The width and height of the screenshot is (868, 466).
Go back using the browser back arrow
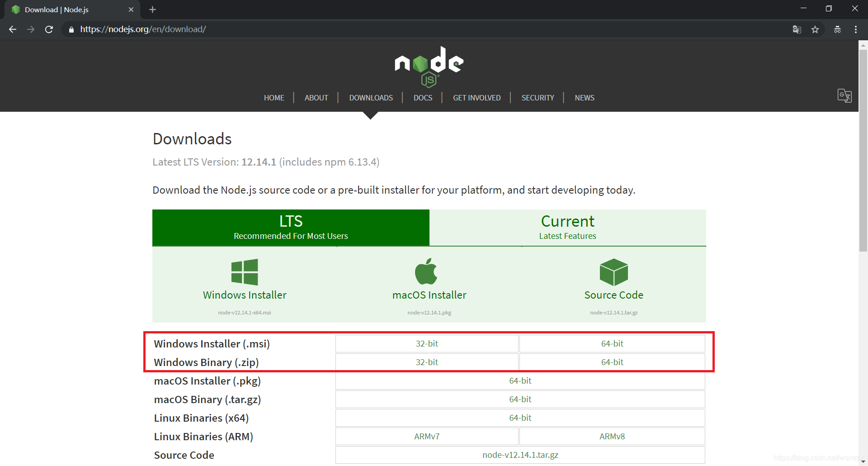(x=13, y=29)
